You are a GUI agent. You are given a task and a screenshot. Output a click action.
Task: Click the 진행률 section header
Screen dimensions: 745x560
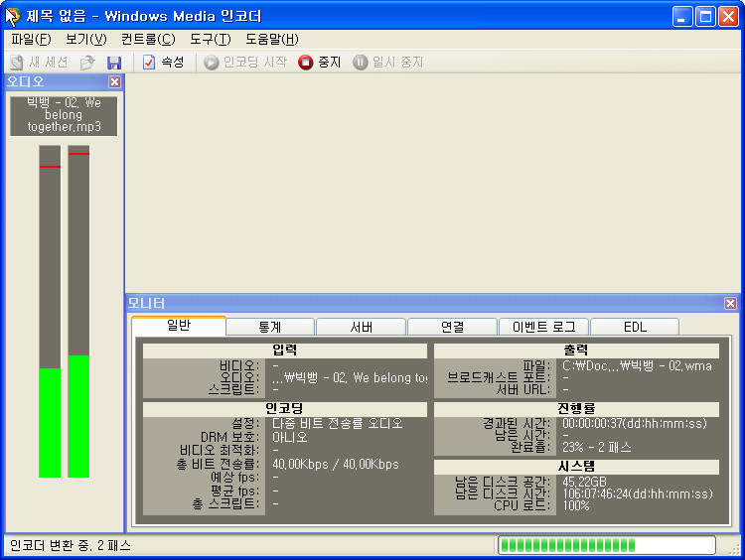point(576,409)
